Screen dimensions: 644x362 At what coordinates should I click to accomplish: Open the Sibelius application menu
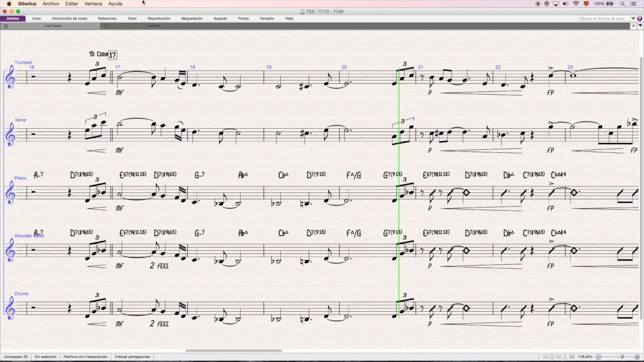point(27,4)
